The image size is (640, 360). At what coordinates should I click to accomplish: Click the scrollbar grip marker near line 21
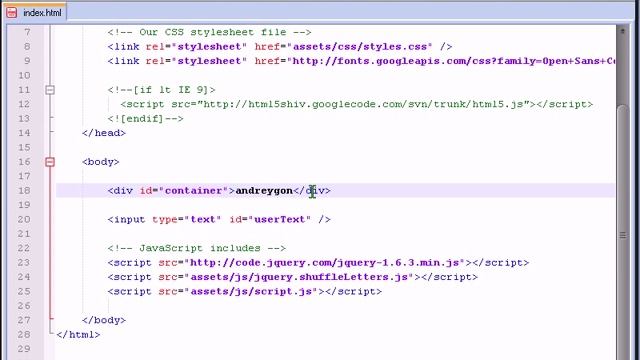point(623,235)
